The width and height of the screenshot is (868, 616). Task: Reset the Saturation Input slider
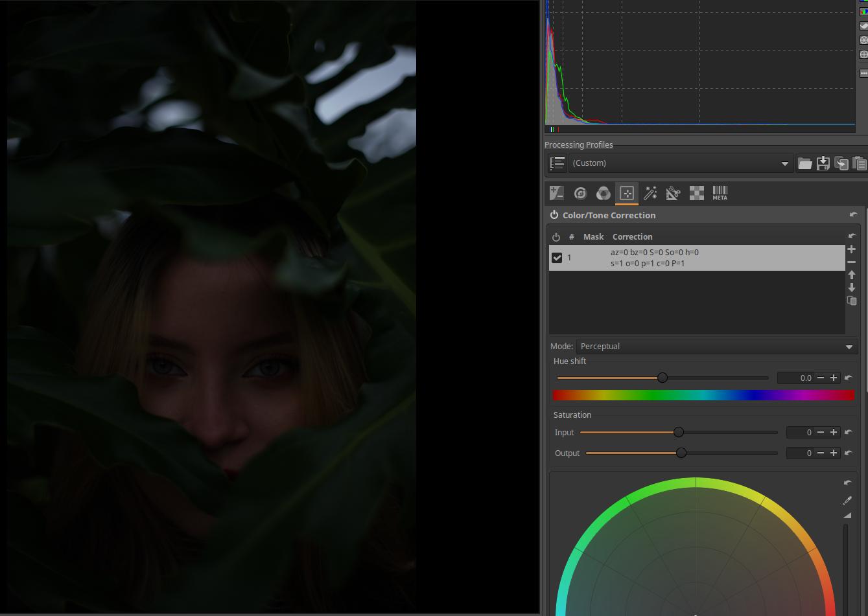[849, 432]
